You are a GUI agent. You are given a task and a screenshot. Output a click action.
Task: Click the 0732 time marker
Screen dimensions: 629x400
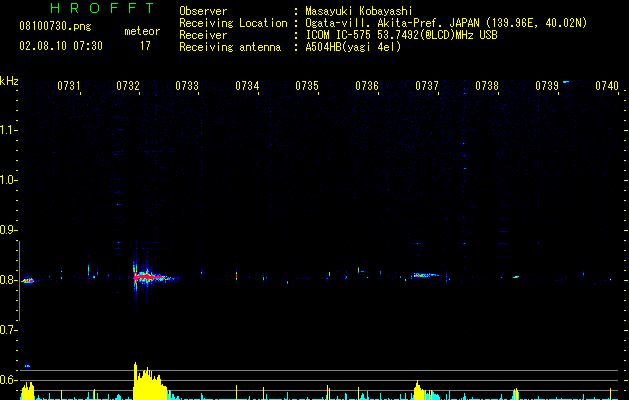(x=128, y=85)
